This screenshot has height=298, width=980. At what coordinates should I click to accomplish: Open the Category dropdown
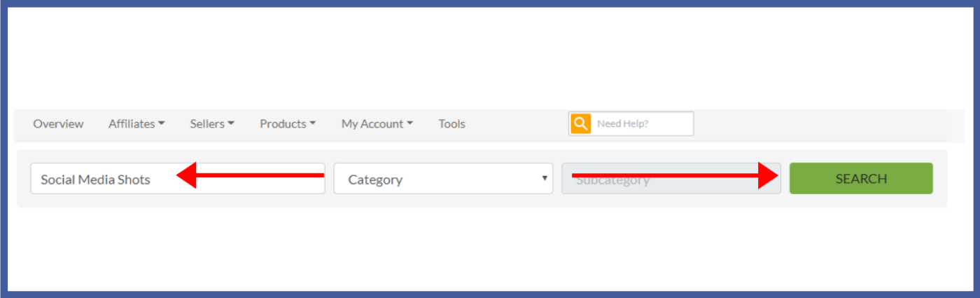tap(443, 179)
